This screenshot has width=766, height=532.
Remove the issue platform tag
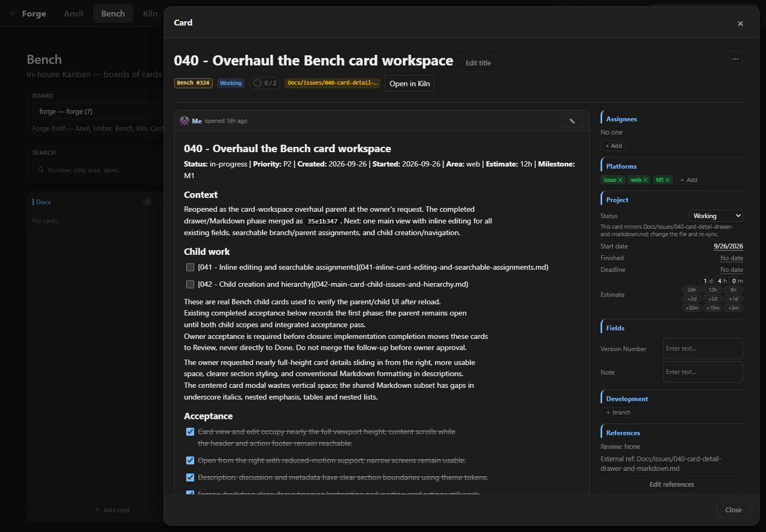620,180
